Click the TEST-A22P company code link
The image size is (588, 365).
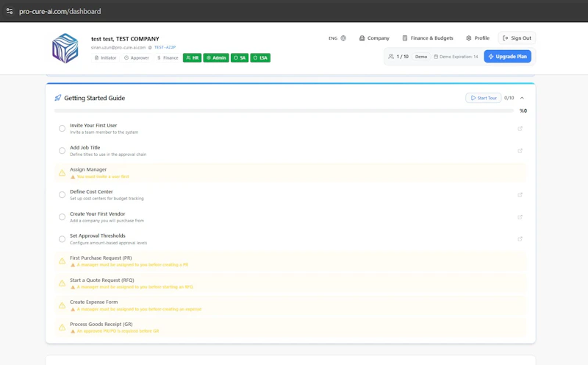point(165,47)
